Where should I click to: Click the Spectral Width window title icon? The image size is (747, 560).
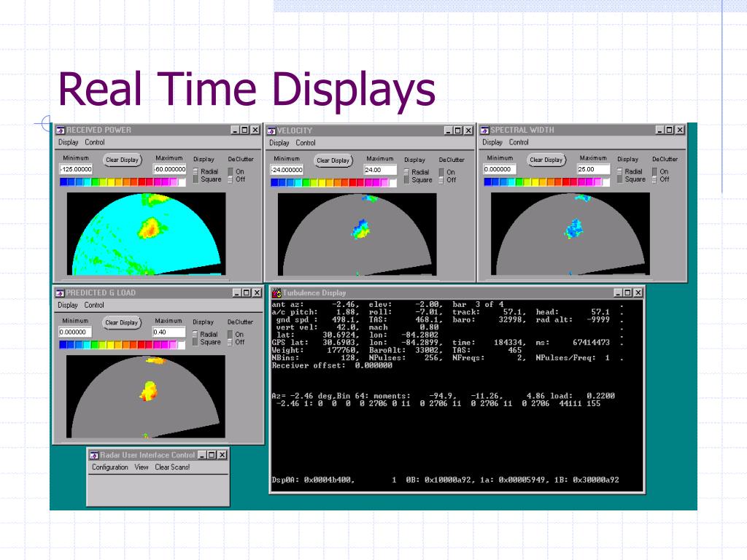[484, 130]
